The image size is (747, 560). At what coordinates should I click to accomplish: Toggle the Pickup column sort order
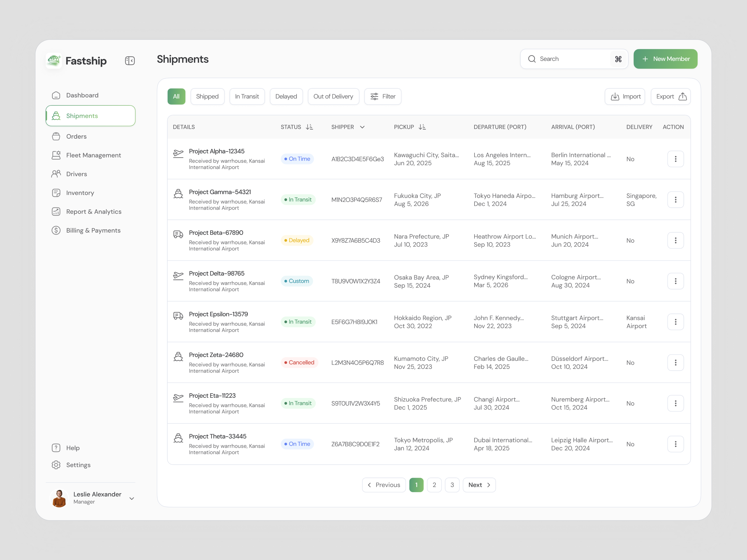[x=422, y=127]
